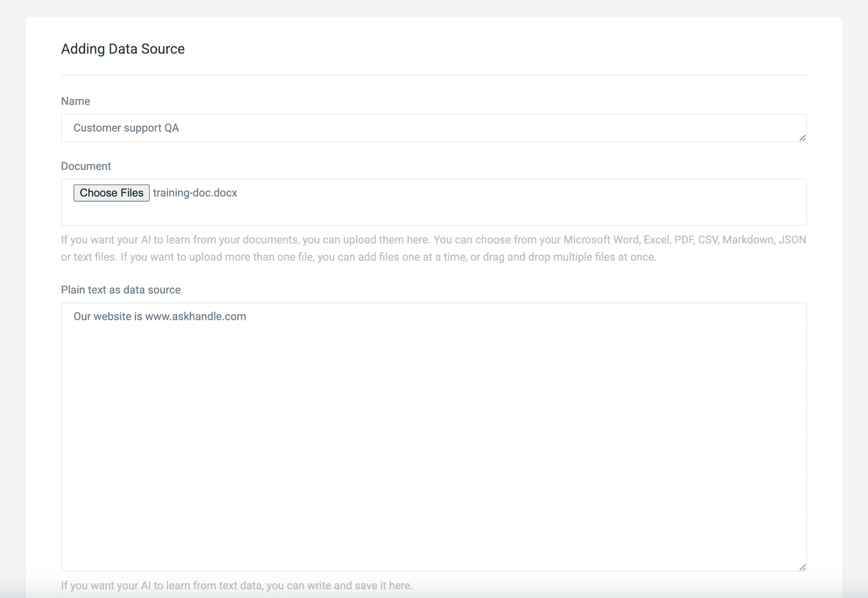Screen dimensions: 868x598
Task: Click the 'training-doc.docx' file name
Action: 195,193
